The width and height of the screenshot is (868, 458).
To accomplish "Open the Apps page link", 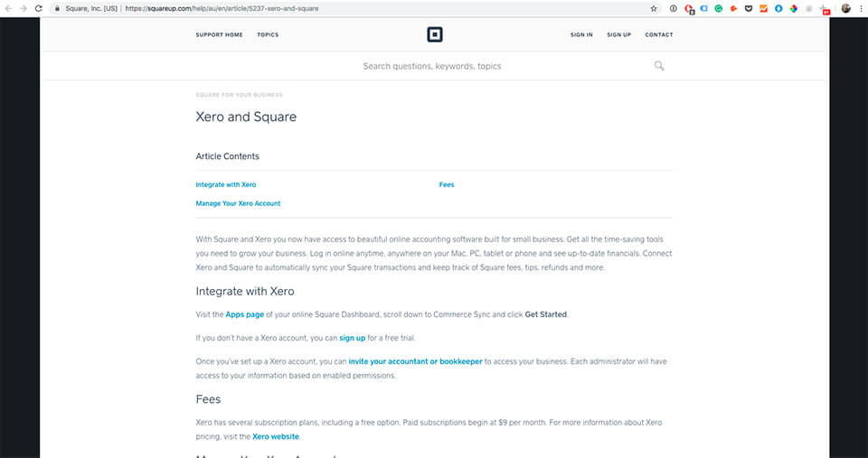I will pos(245,314).
